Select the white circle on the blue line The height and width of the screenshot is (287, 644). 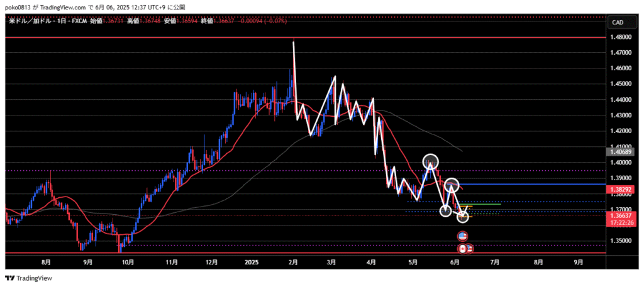(x=452, y=185)
